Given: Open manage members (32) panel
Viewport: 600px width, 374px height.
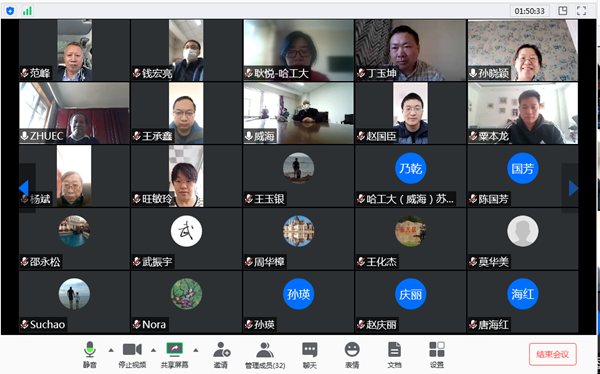Looking at the screenshot, I should 265,354.
